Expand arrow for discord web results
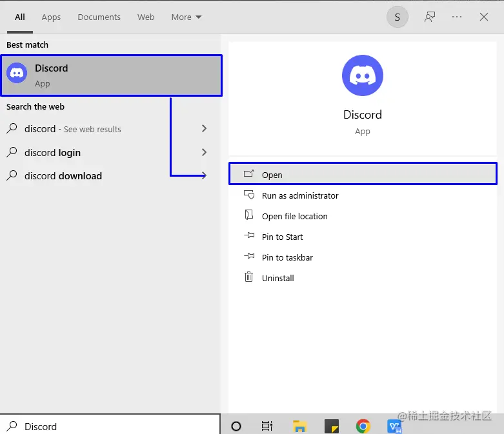504x434 pixels. (204, 128)
